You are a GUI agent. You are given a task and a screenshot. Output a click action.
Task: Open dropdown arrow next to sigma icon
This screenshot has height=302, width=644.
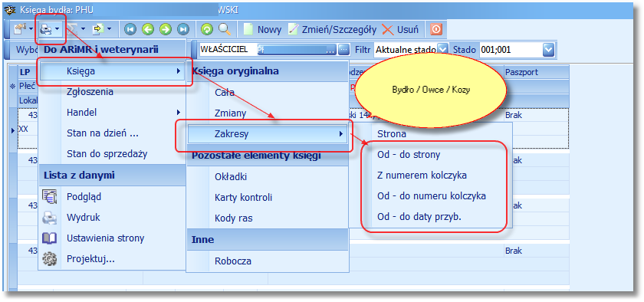83,29
